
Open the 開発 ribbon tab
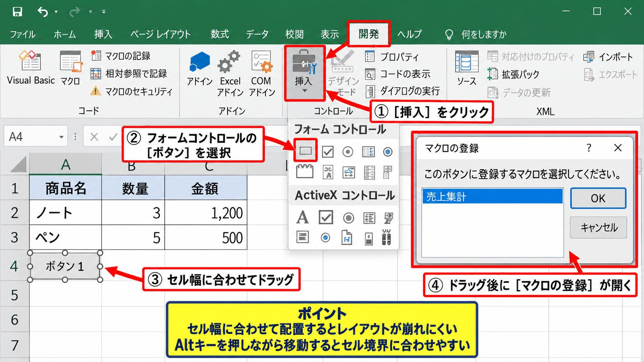(x=369, y=34)
